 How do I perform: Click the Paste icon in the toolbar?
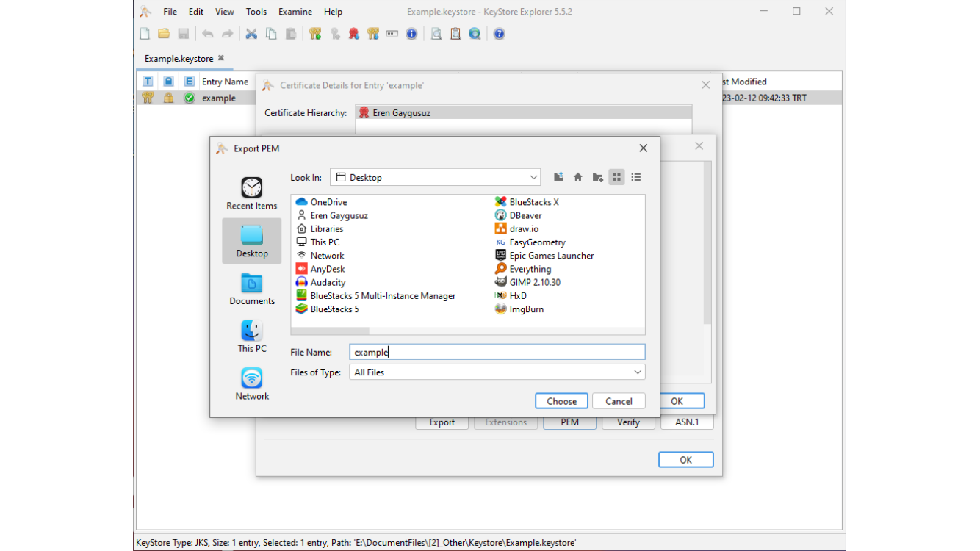(291, 34)
